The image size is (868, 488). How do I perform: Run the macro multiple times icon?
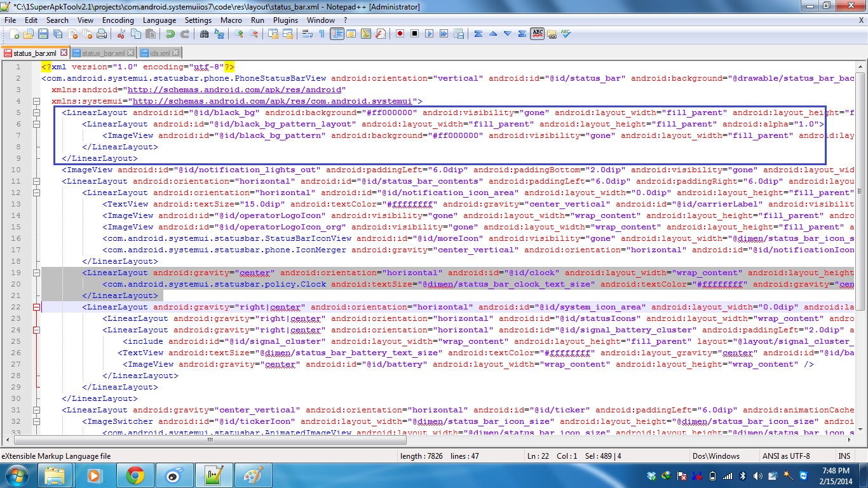click(x=444, y=34)
